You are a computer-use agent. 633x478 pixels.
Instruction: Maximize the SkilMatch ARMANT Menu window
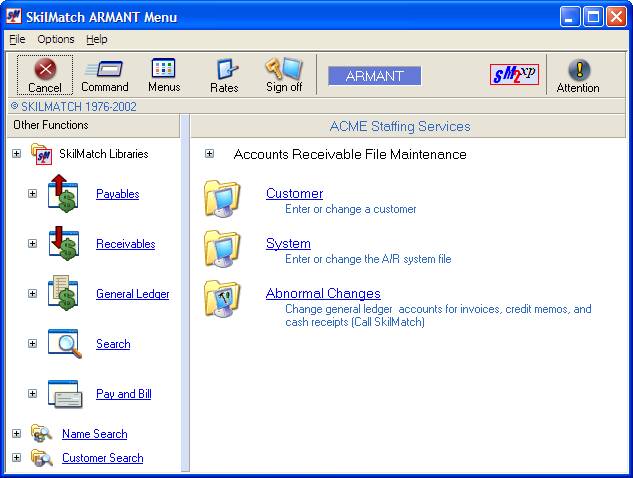pos(593,17)
